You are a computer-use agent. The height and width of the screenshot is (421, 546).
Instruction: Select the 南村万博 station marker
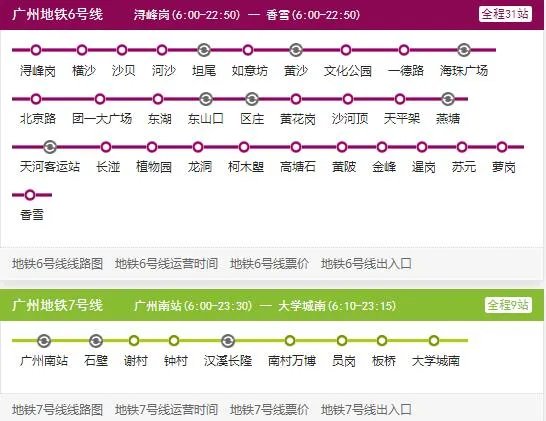point(290,341)
